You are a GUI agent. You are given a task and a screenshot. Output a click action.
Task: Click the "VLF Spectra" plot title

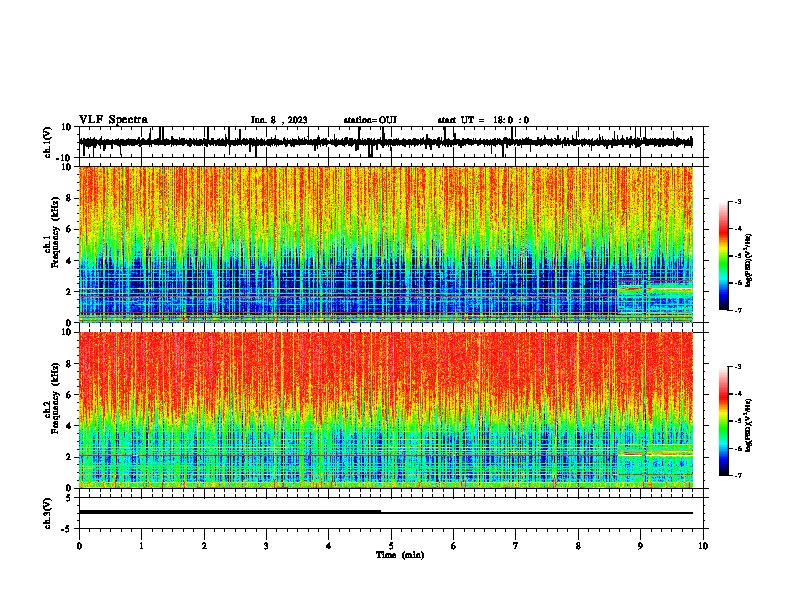(113, 120)
